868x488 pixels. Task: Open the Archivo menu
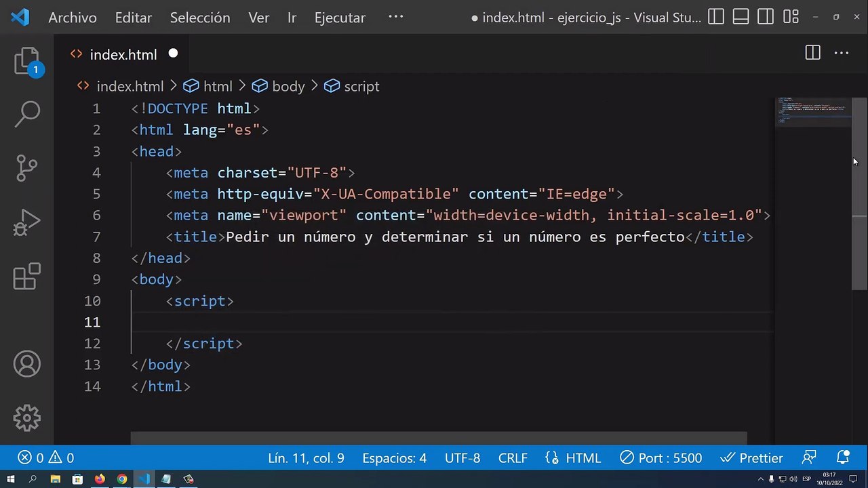pos(73,18)
